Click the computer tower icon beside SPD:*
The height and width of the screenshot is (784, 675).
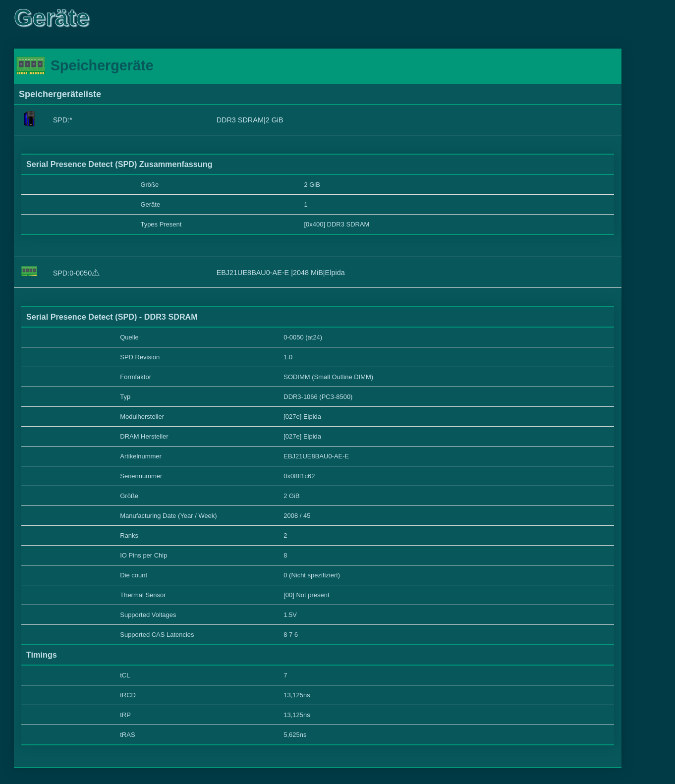click(29, 118)
